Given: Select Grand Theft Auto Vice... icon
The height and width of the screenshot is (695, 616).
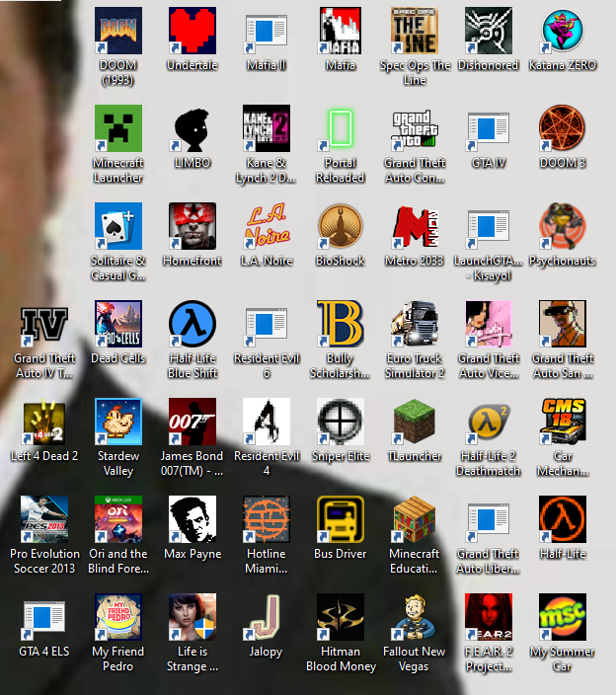Looking at the screenshot, I should (x=489, y=324).
